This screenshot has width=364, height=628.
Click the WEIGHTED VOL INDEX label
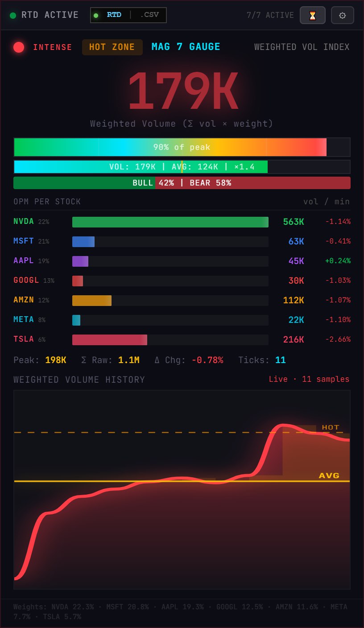tap(302, 47)
